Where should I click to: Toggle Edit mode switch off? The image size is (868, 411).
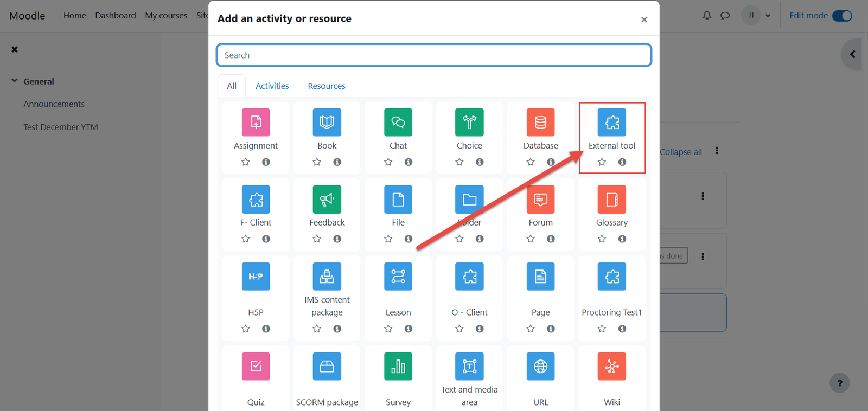(842, 16)
